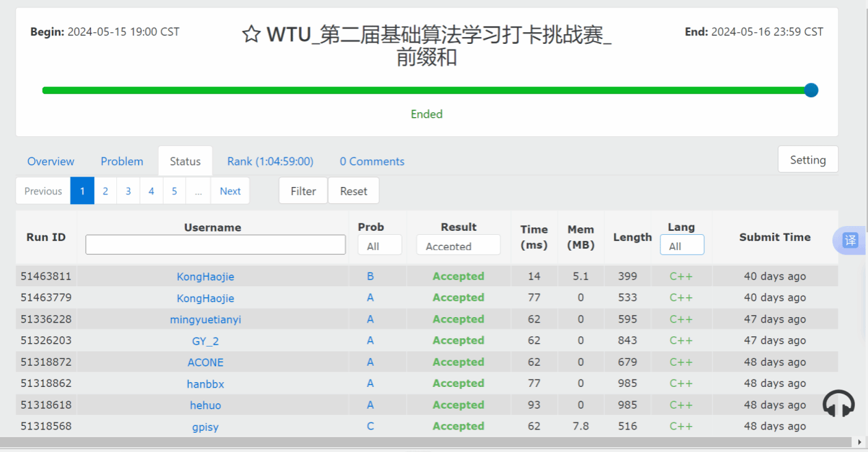Viewport: 868px width, 452px height.
Task: Open KongHaojie's profile for run 51463811
Action: tap(205, 277)
